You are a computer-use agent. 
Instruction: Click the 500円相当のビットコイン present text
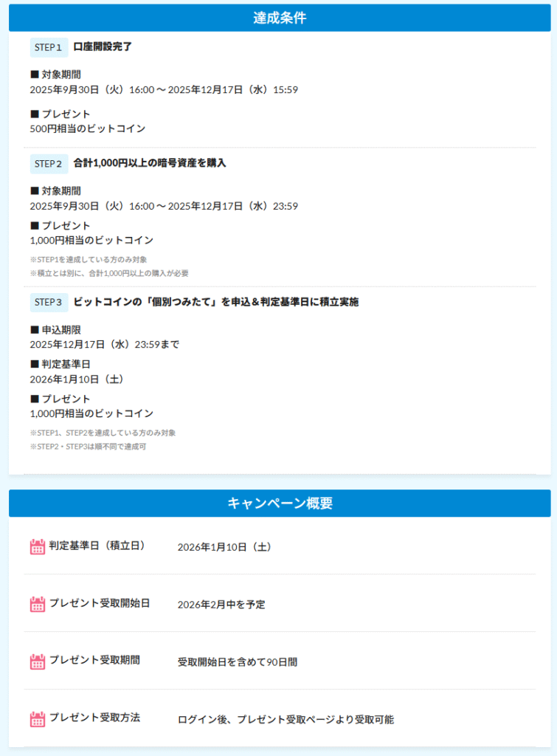tap(88, 128)
